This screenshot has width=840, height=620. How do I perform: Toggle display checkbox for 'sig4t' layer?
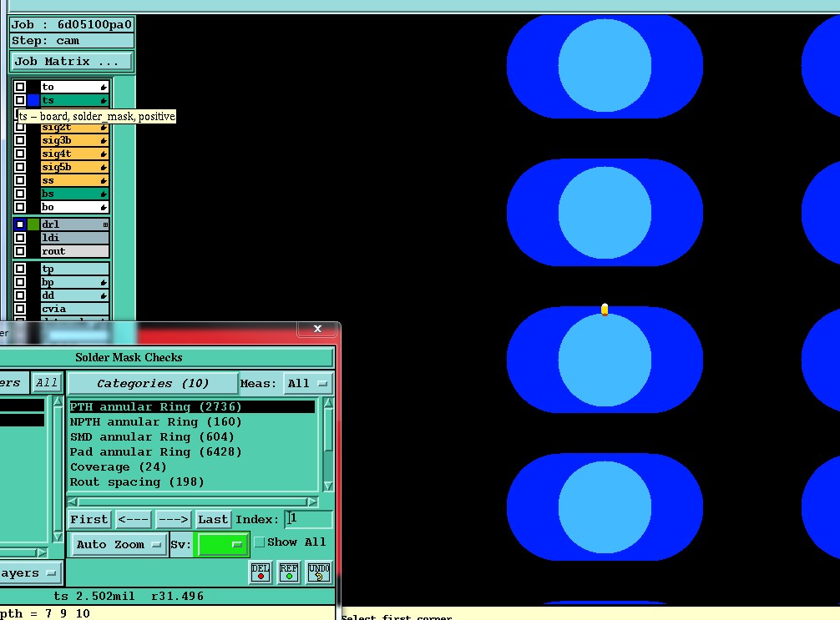coord(20,154)
